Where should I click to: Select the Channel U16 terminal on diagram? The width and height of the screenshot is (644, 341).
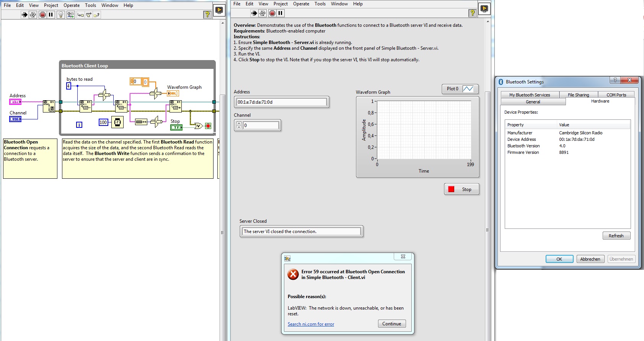[15, 119]
